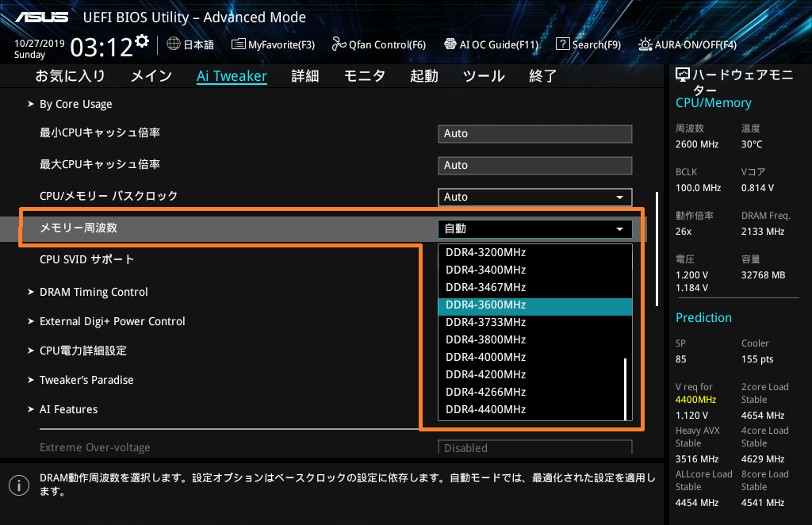Click the 03:12 clock display
Viewport: 812px width, 525px height.
pos(101,48)
